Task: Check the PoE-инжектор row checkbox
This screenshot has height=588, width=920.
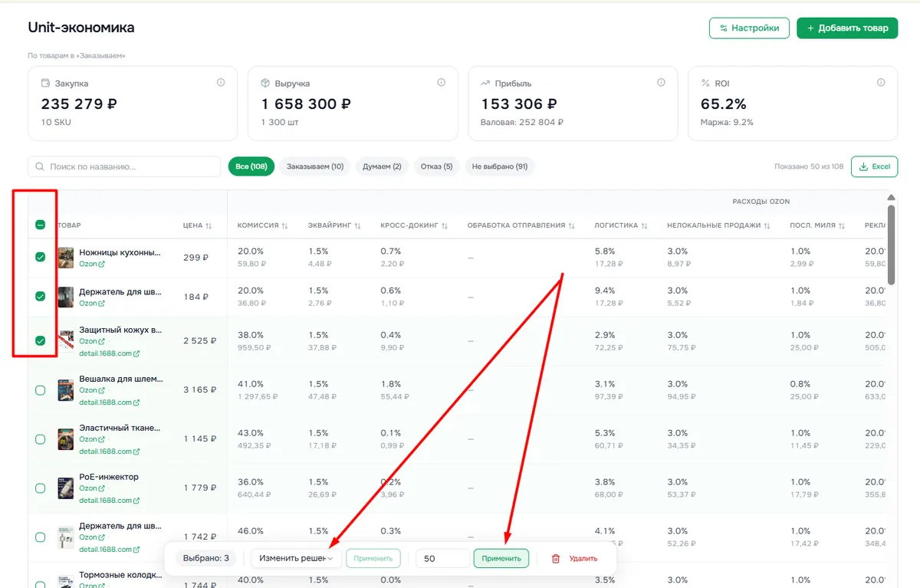Action: pos(41,488)
